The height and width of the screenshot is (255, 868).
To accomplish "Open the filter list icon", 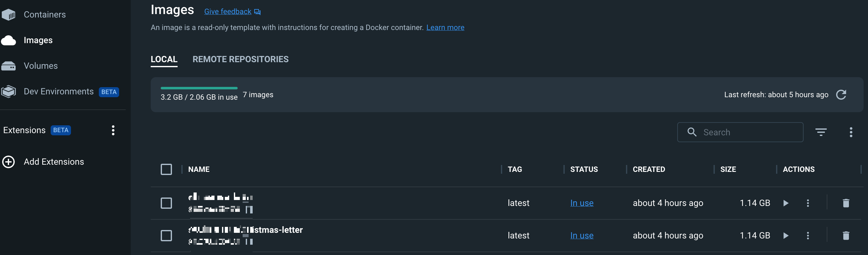I will tap(820, 132).
